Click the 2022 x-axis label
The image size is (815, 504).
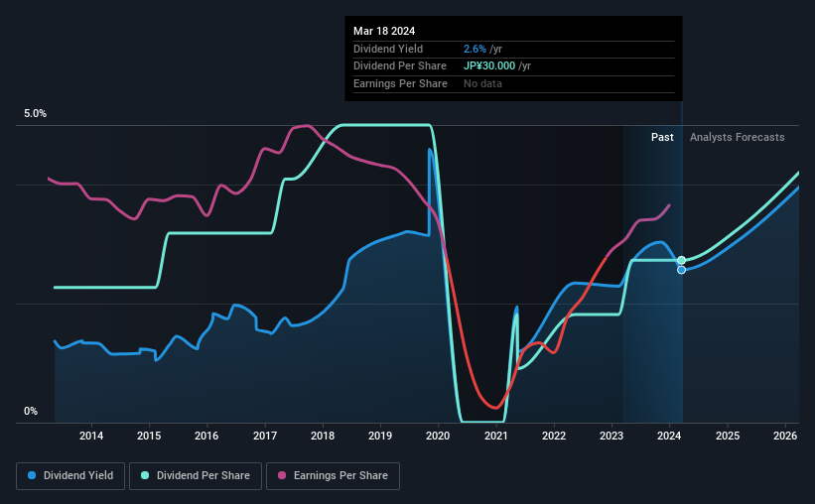click(x=554, y=436)
